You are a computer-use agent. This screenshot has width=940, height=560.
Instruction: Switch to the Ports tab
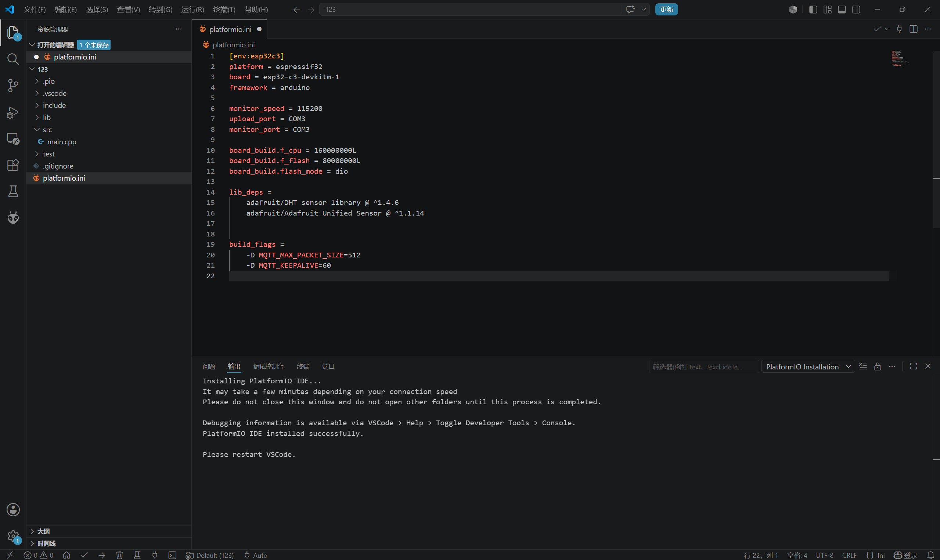click(x=328, y=366)
